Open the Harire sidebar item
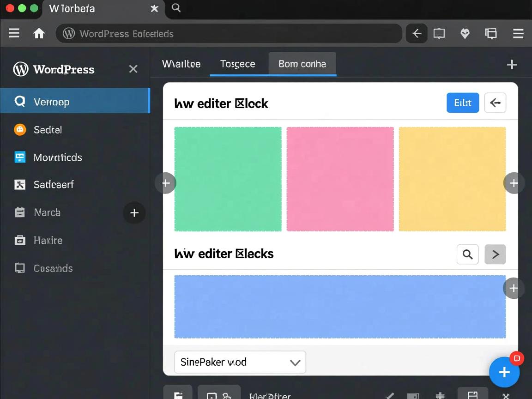Image resolution: width=532 pixels, height=399 pixels. pyautogui.click(x=48, y=240)
